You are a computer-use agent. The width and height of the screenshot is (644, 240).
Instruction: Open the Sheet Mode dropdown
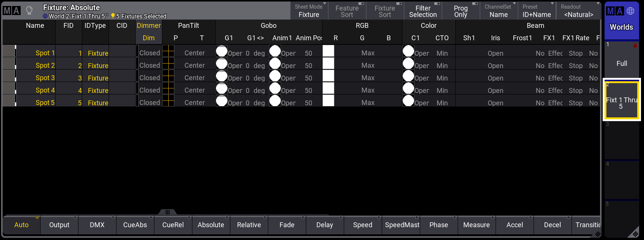pos(309,11)
